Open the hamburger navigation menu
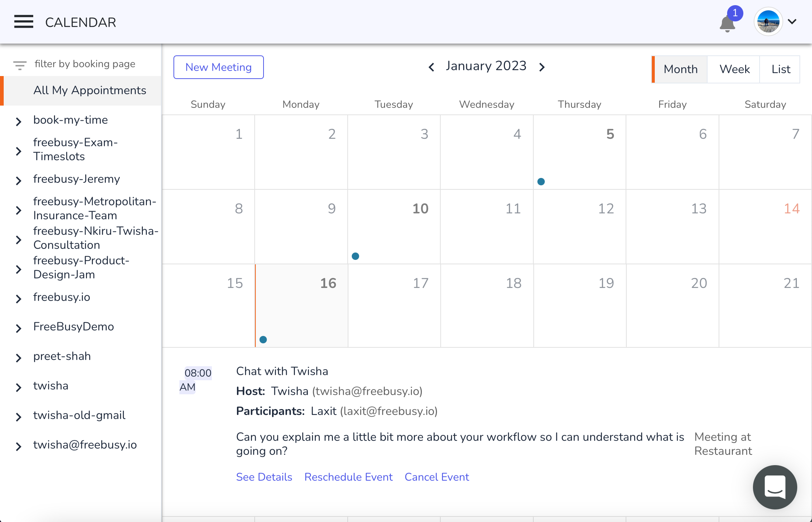 pos(24,22)
